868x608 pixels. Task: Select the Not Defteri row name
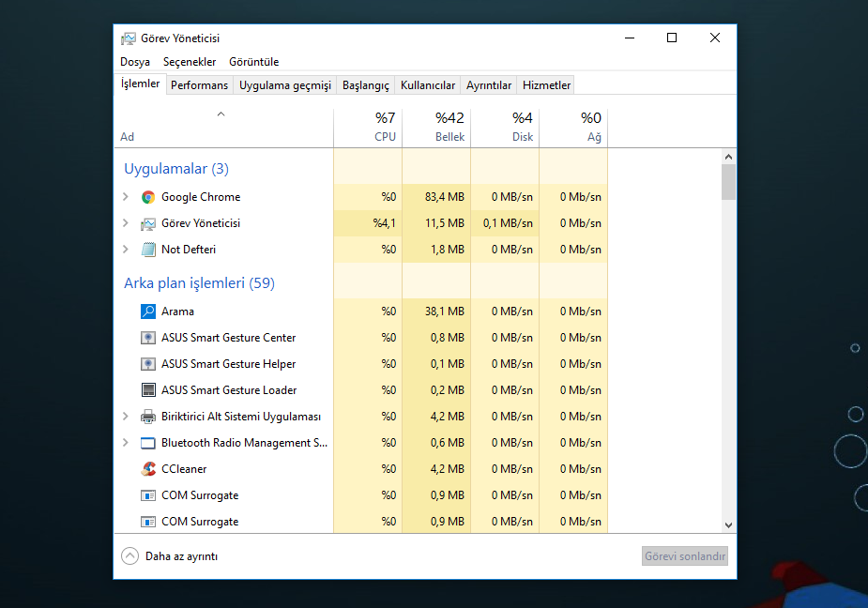click(x=189, y=250)
